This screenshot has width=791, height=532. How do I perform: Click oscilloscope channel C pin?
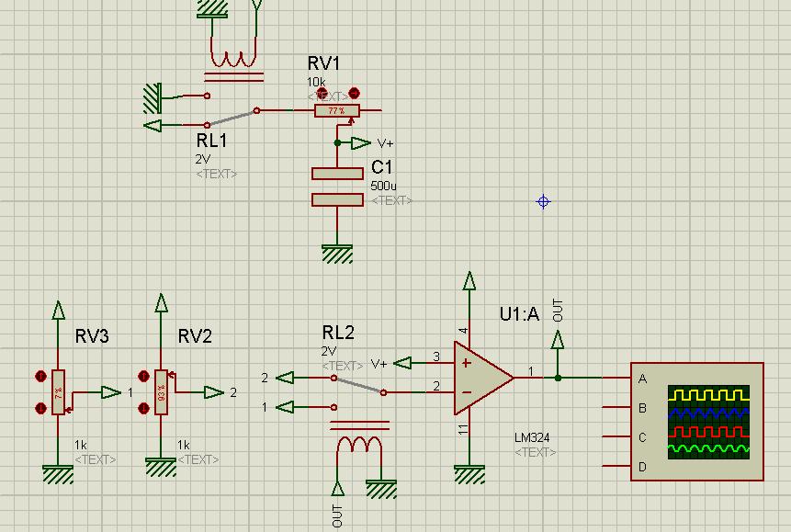tap(616, 436)
